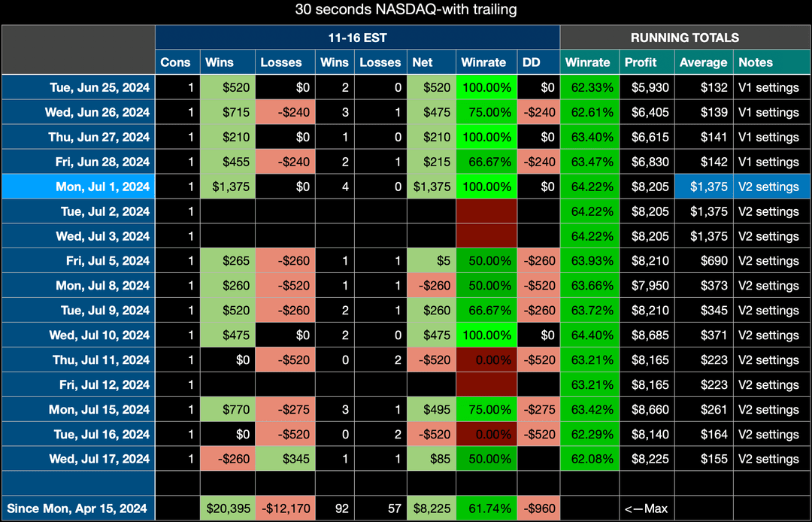
Task: Select the row label "Tue, Jun 25, 2024"
Action: click(x=78, y=87)
